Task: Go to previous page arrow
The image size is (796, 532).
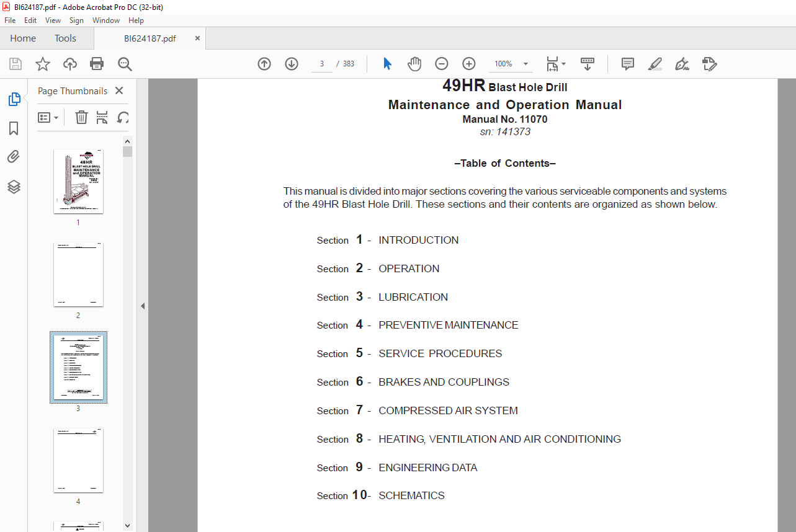Action: 264,64
